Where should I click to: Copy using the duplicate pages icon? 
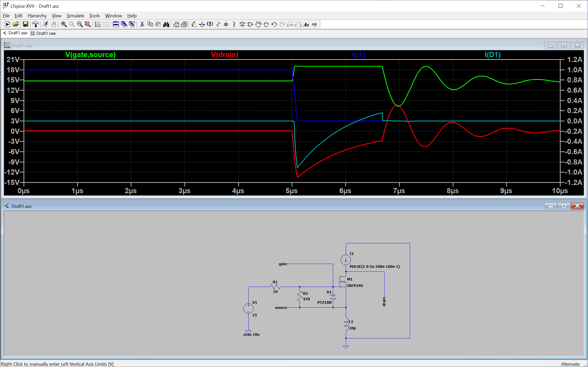coord(150,24)
